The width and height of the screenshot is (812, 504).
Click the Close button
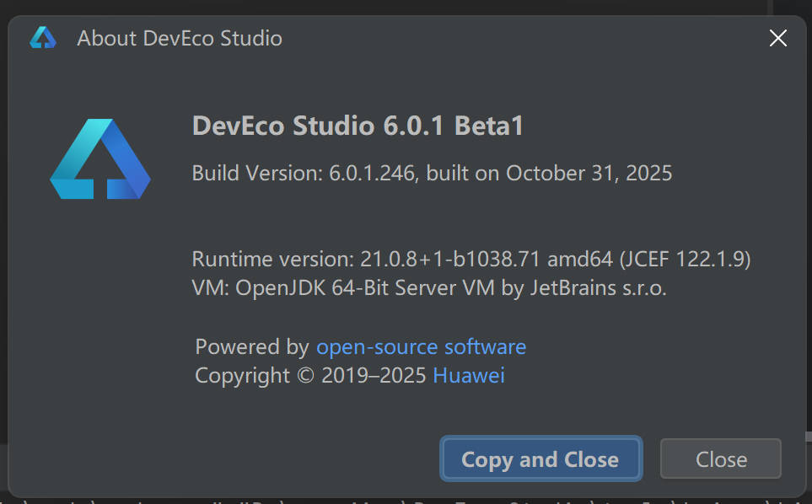tap(721, 459)
